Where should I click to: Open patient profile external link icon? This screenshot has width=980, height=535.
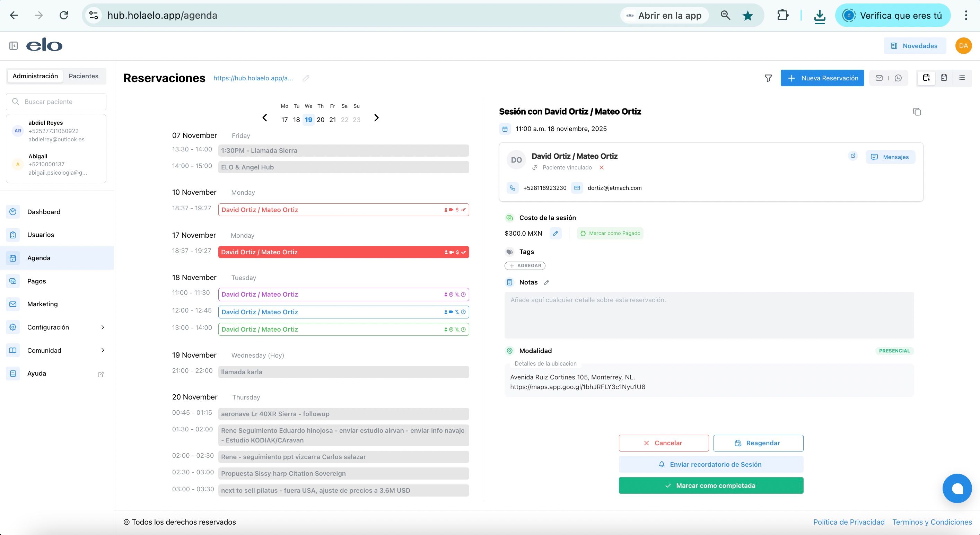click(x=853, y=156)
